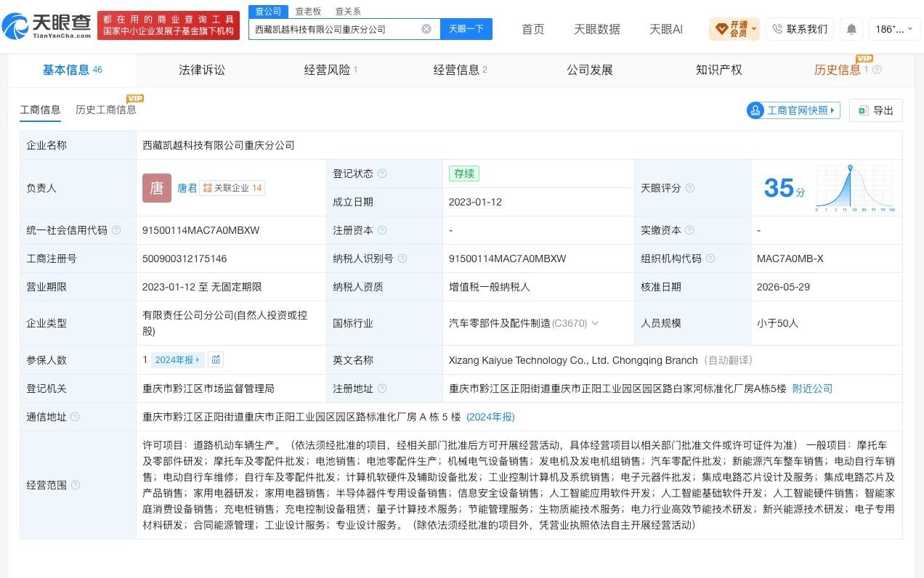
Task: Click approval date 2026-05-29
Action: click(x=783, y=287)
